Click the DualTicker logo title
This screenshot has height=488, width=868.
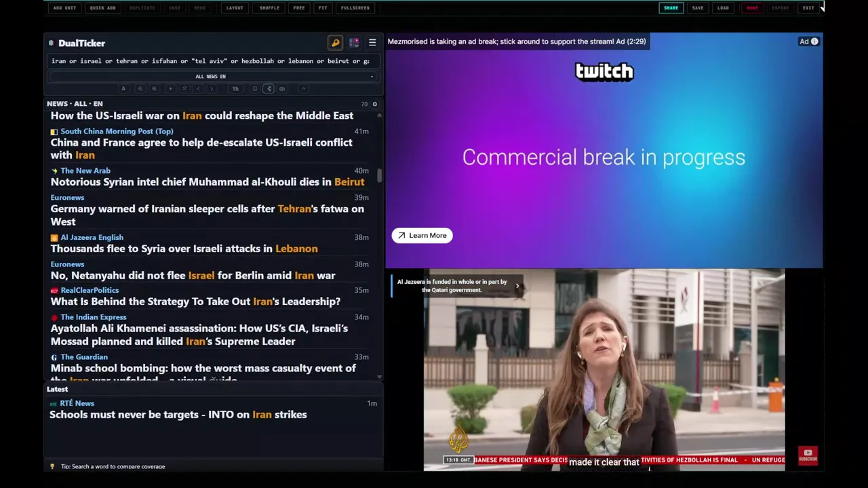pyautogui.click(x=81, y=43)
